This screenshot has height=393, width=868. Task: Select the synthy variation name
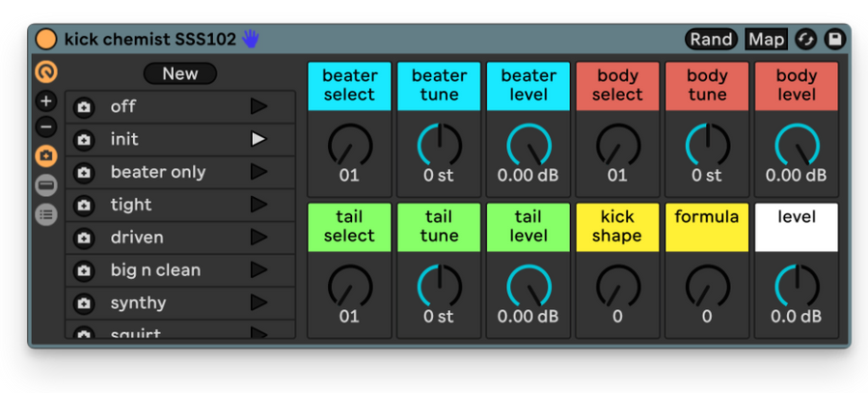(x=138, y=302)
